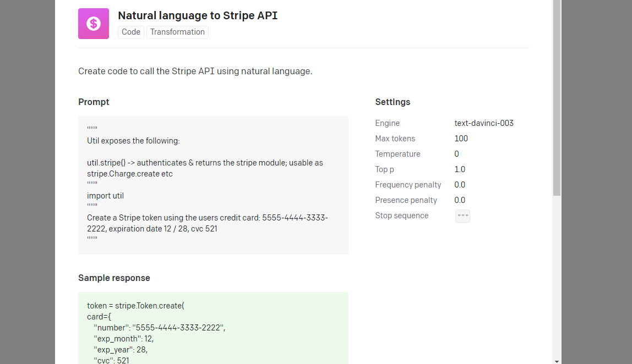Click the Prompt heading
The width and height of the screenshot is (632, 364).
pos(94,102)
